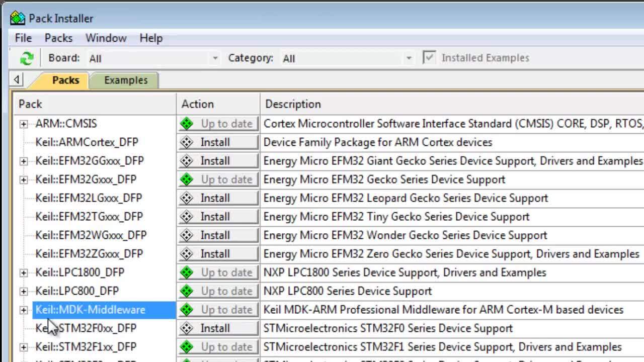
Task: Expand the Keil::EFM32GGxxx_DFP node
Action: 24,161
